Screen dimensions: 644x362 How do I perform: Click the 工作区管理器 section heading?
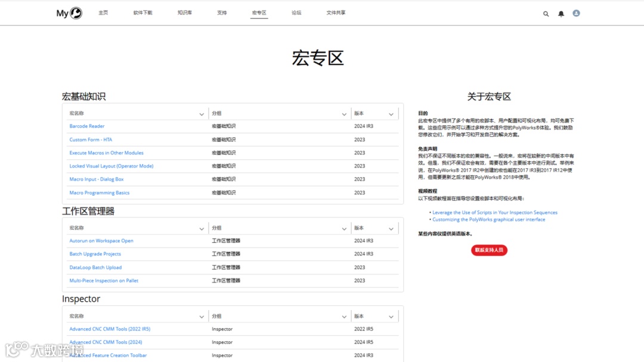(x=88, y=211)
